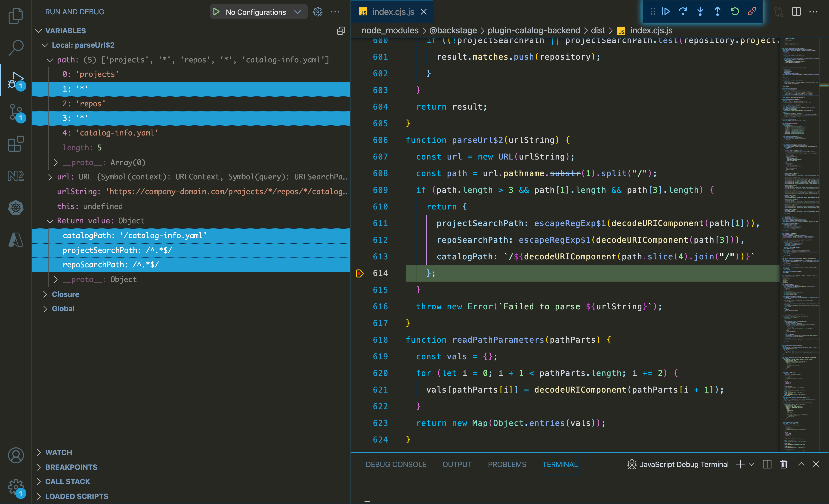Kill terminal with trash icon
Viewport: 829px width, 504px height.
coord(784,464)
